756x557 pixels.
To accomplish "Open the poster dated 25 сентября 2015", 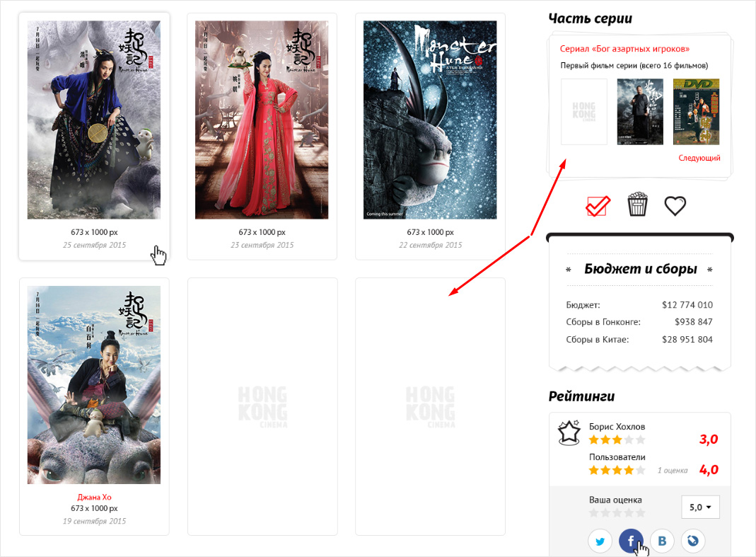I will pos(94,120).
